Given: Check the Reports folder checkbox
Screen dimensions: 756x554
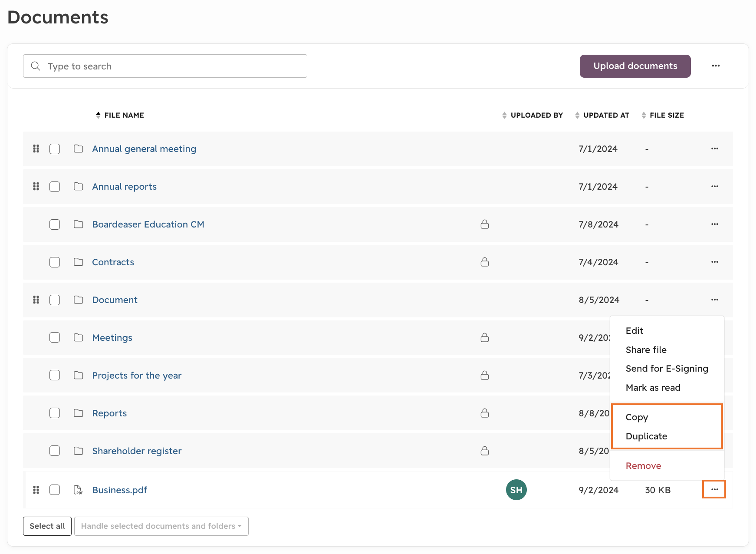Looking at the screenshot, I should (x=55, y=413).
